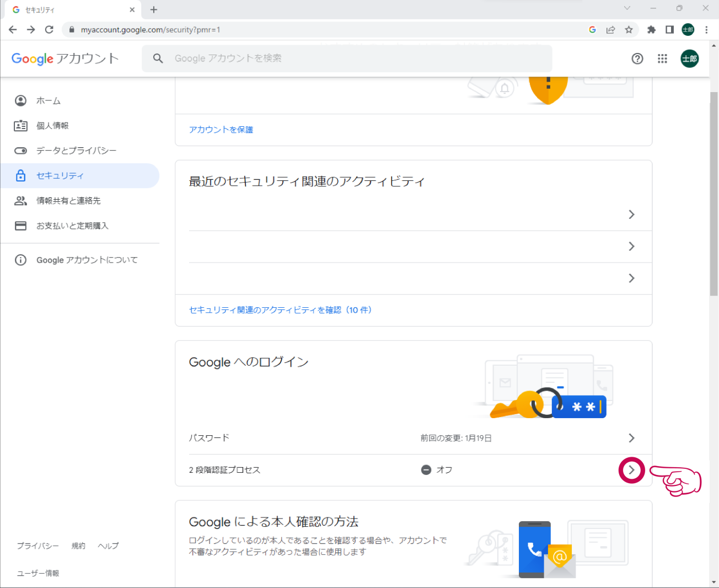The width and height of the screenshot is (719, 588).
Task: Open データとプライバシー in the sidebar
Action: point(80,151)
